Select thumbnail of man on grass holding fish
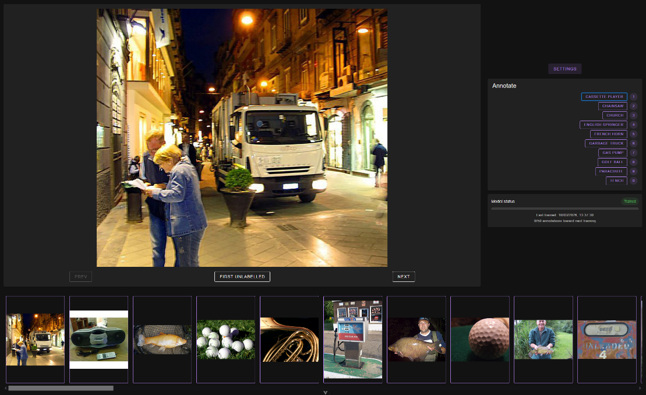The height and width of the screenshot is (395, 646). pos(543,339)
